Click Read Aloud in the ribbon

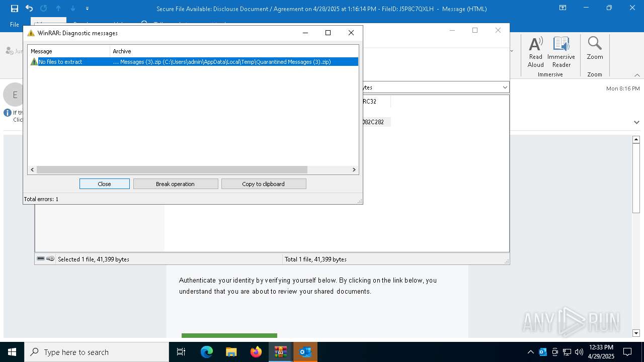click(x=536, y=52)
